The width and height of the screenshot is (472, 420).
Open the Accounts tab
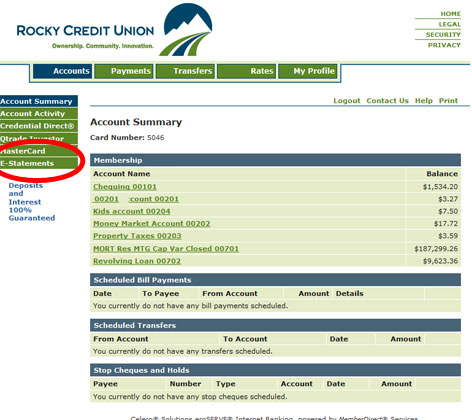pyautogui.click(x=63, y=71)
